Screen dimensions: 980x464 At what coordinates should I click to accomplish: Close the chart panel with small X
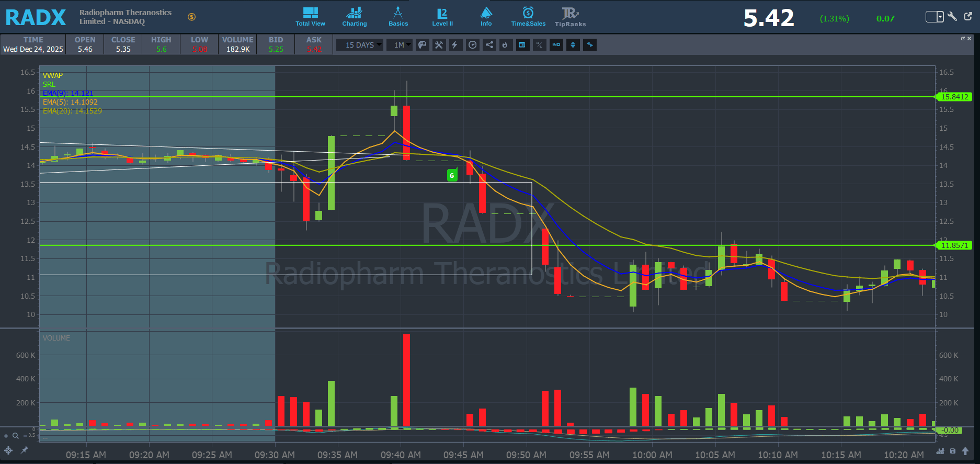click(969, 38)
